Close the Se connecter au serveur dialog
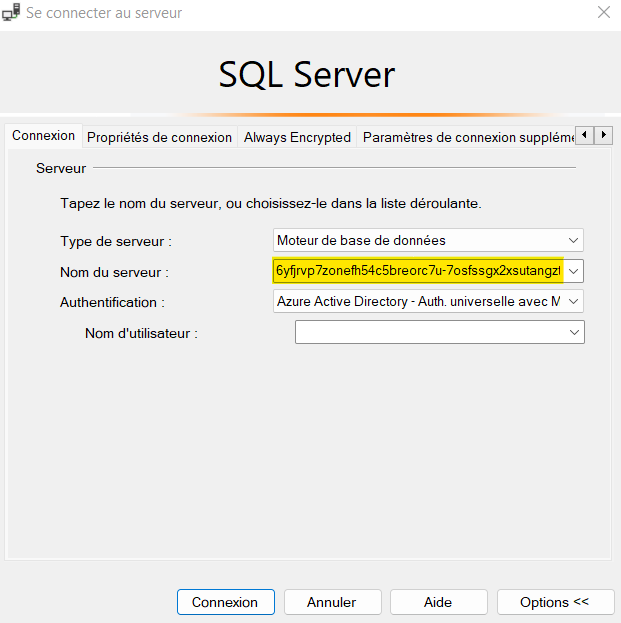This screenshot has width=621, height=623. pyautogui.click(x=603, y=13)
